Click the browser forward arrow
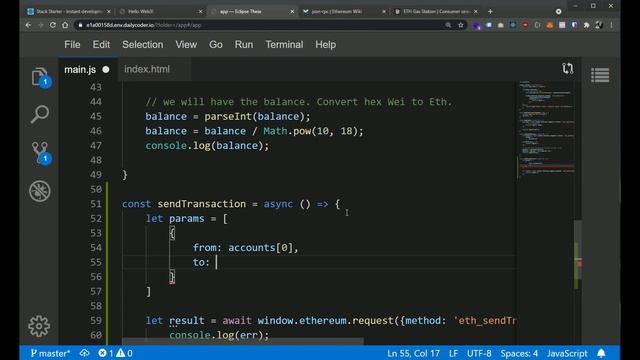 [40, 25]
